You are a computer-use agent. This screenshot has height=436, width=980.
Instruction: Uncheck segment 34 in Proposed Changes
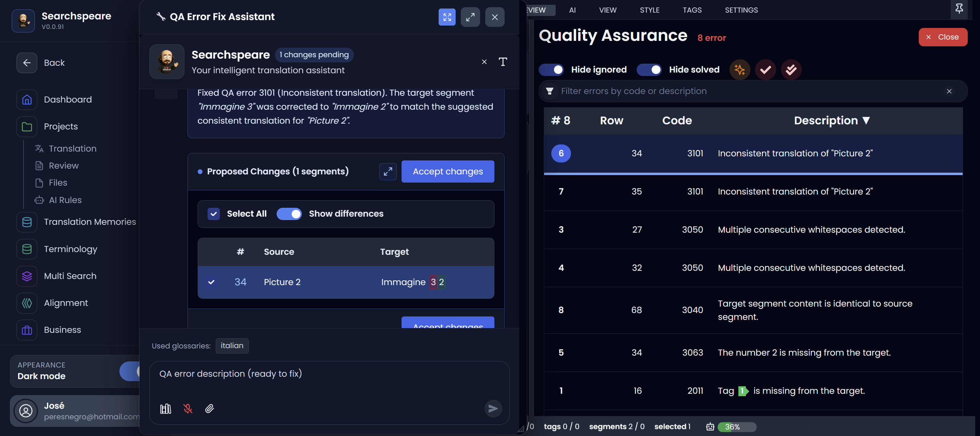212,282
